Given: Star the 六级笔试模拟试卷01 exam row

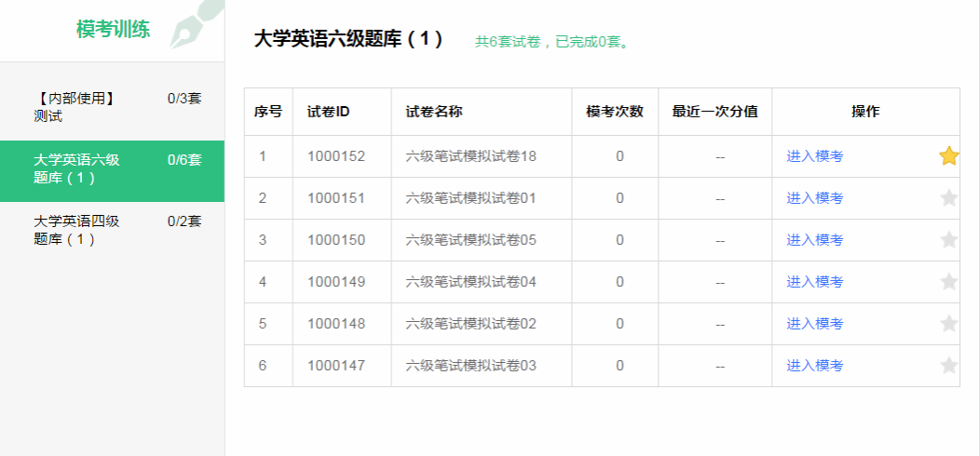Looking at the screenshot, I should (948, 198).
